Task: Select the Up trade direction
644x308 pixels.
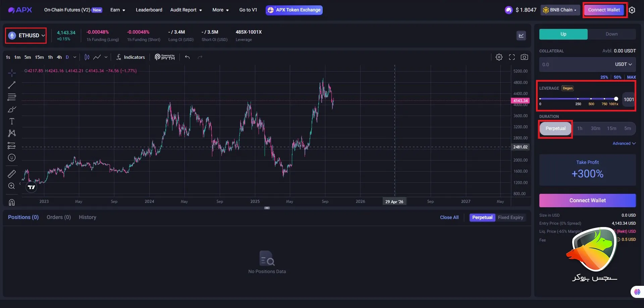Action: [x=563, y=34]
